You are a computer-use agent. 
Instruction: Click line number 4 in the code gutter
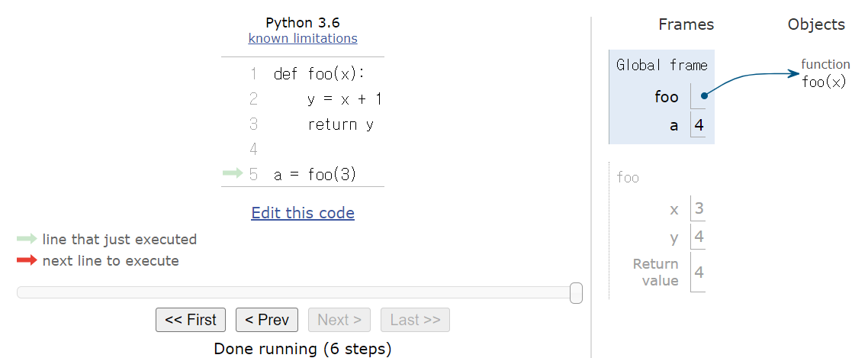(x=253, y=149)
